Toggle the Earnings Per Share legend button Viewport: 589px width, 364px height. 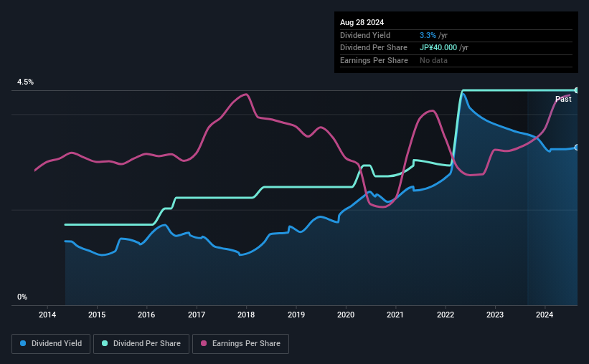click(240, 344)
